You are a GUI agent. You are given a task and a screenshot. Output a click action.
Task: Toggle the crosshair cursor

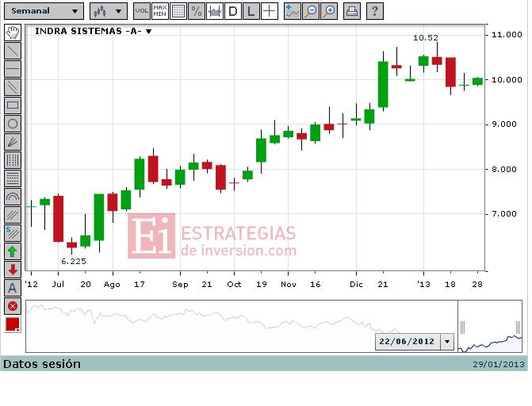(x=270, y=11)
